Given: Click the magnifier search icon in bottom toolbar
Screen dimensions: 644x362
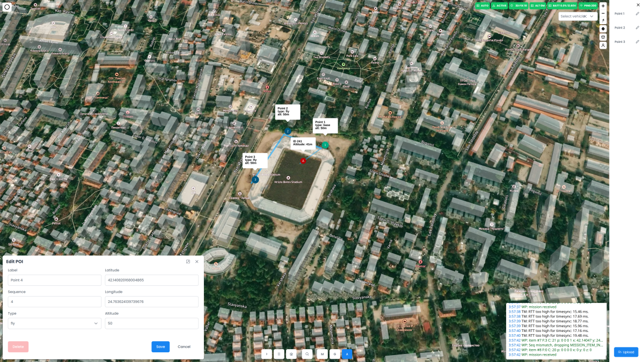Looking at the screenshot, I should pyautogui.click(x=307, y=354).
